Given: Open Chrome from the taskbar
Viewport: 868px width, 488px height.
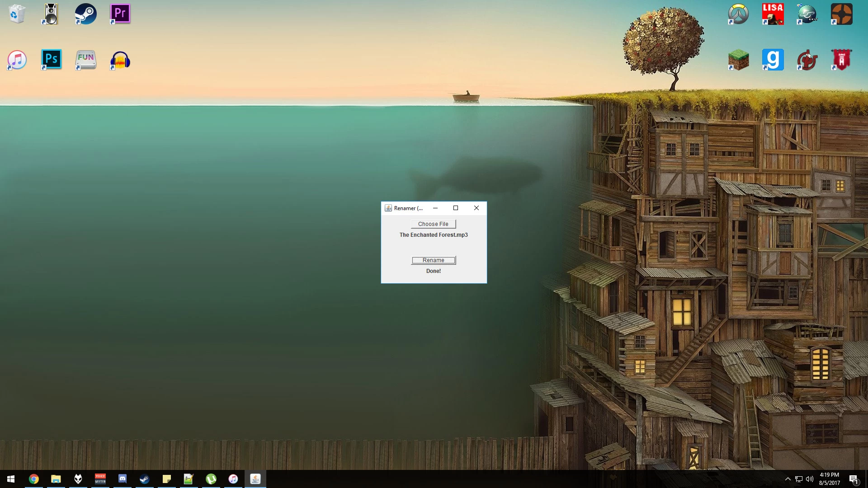Looking at the screenshot, I should pos(34,479).
